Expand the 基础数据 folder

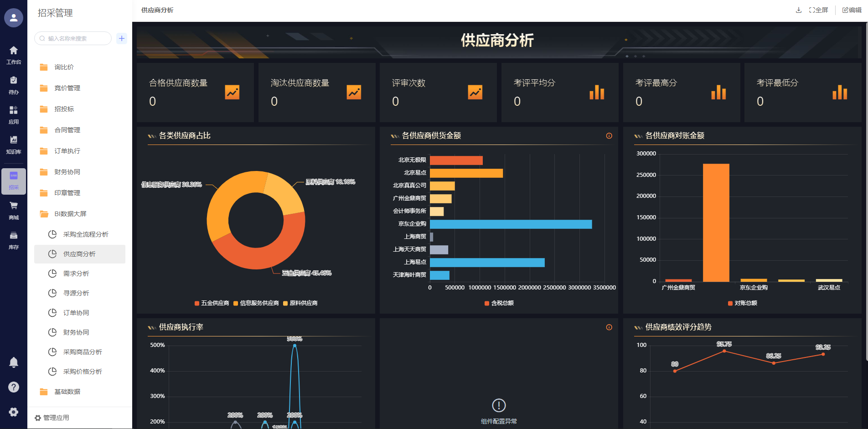67,392
